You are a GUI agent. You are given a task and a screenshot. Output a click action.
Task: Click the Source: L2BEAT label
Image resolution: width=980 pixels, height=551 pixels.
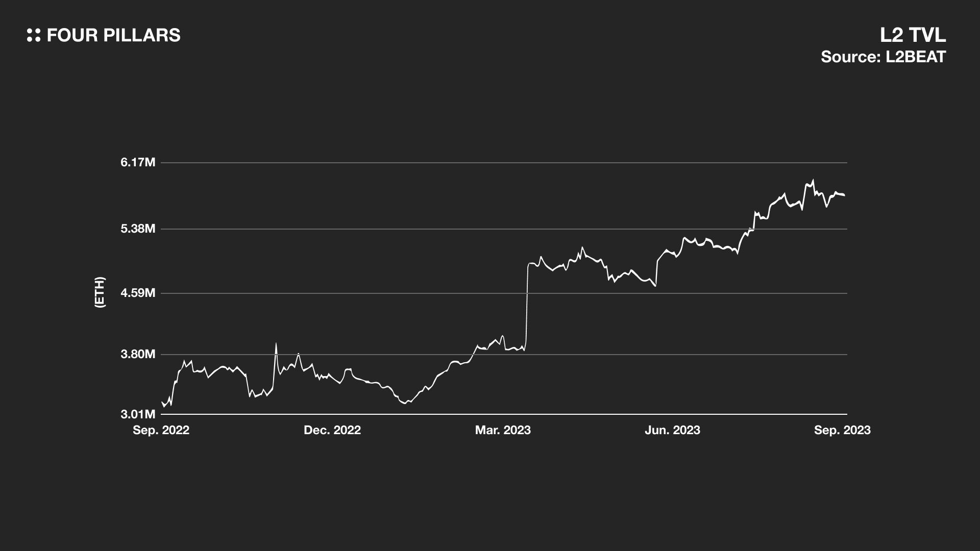point(883,57)
